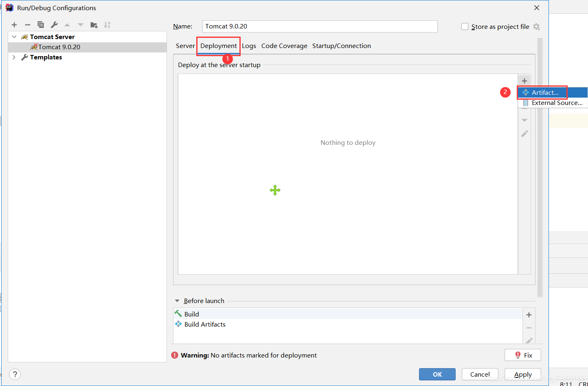Create new folder icon in left toolbar

(94, 25)
